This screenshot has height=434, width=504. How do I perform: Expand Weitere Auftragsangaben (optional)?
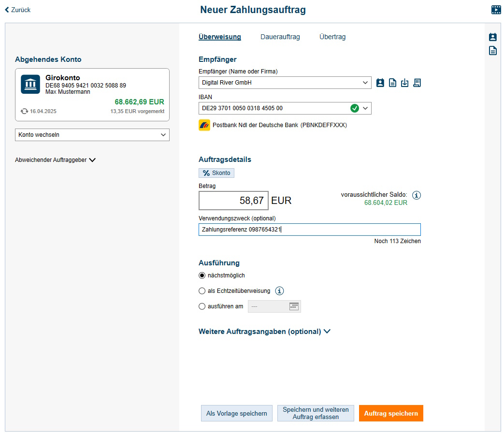point(264,332)
